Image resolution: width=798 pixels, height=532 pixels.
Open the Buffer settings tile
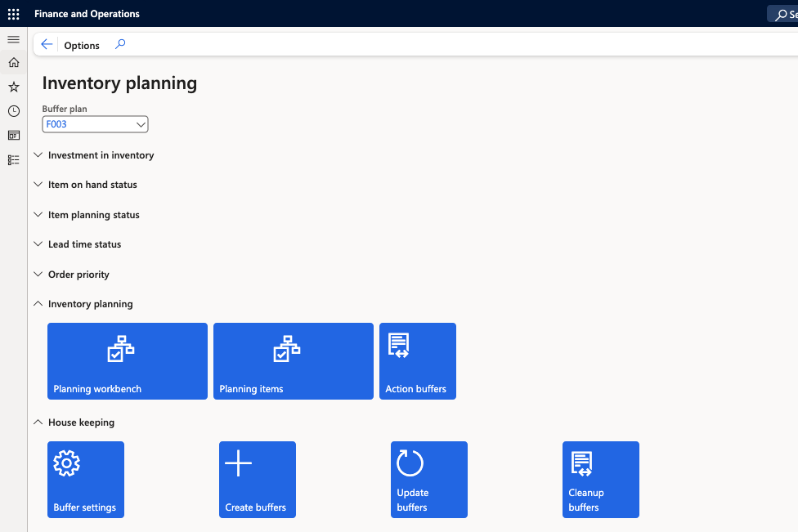click(x=86, y=480)
